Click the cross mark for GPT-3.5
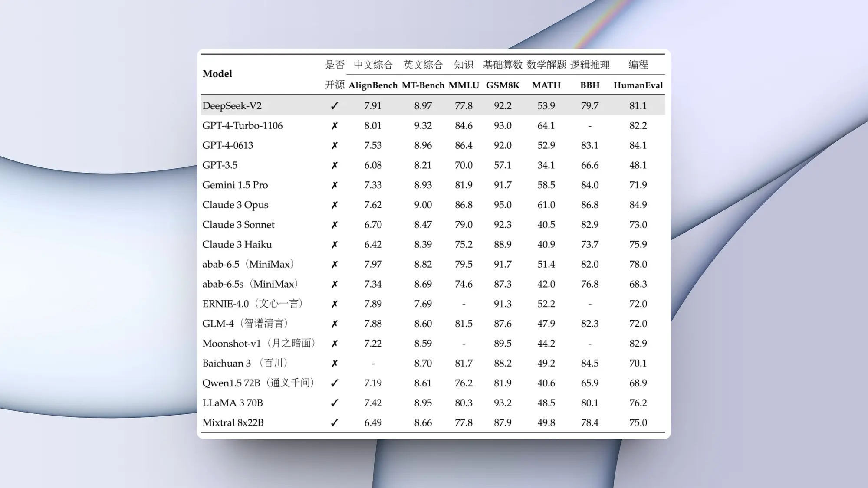 pyautogui.click(x=334, y=165)
